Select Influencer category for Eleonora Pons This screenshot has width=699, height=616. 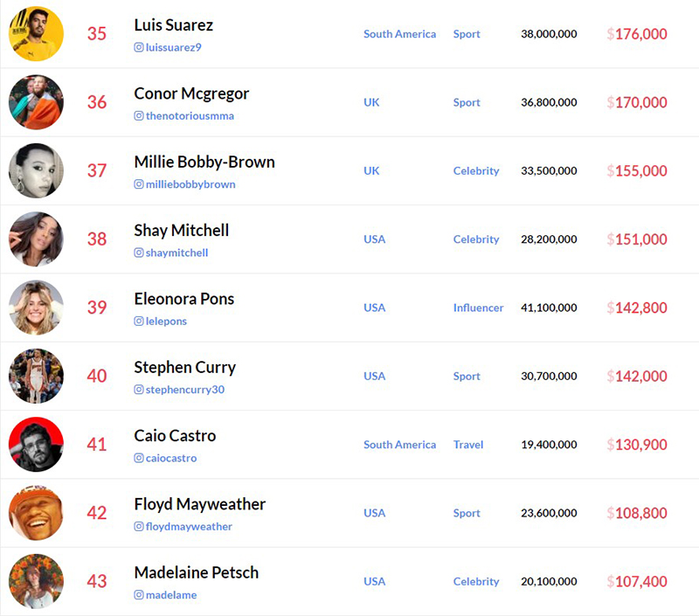click(x=478, y=308)
